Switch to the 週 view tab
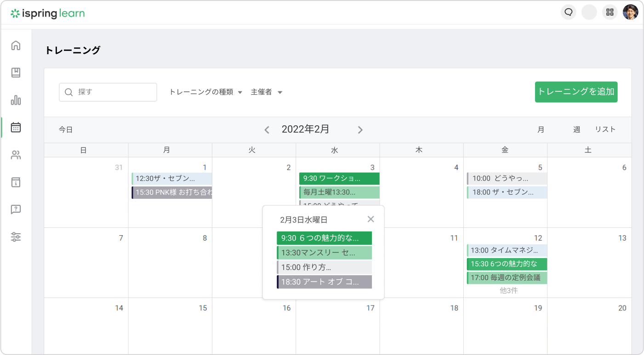This screenshot has height=355, width=644. pyautogui.click(x=576, y=130)
